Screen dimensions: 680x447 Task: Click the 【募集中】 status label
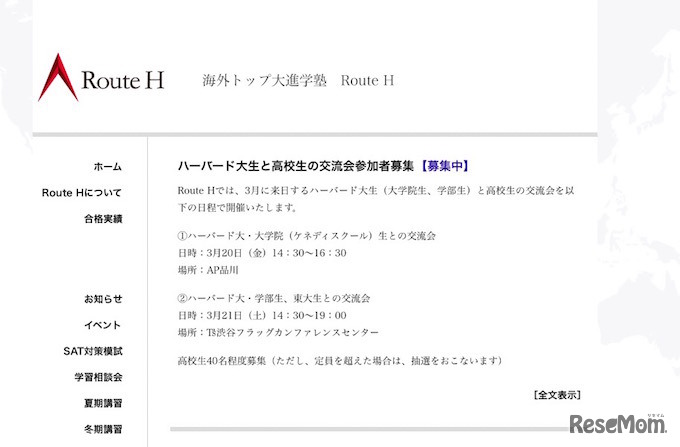pos(445,166)
